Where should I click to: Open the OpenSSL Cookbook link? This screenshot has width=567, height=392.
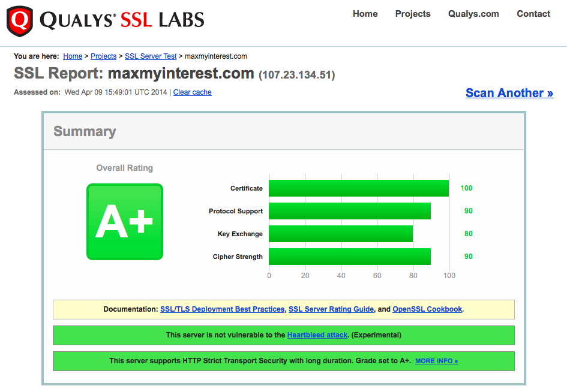tap(427, 309)
